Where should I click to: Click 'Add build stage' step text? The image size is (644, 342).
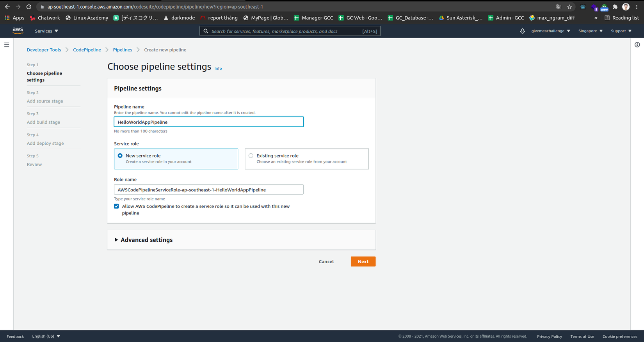[x=43, y=122]
